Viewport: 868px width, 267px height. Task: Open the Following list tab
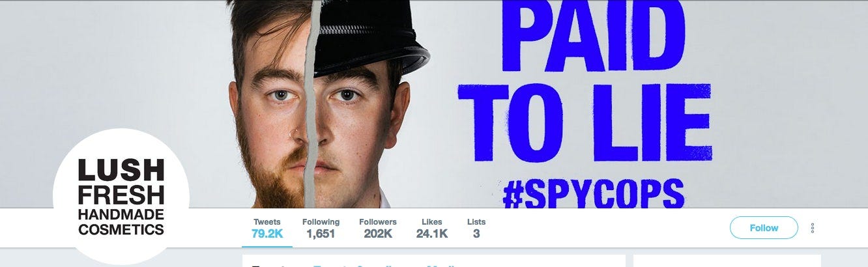coord(321,228)
